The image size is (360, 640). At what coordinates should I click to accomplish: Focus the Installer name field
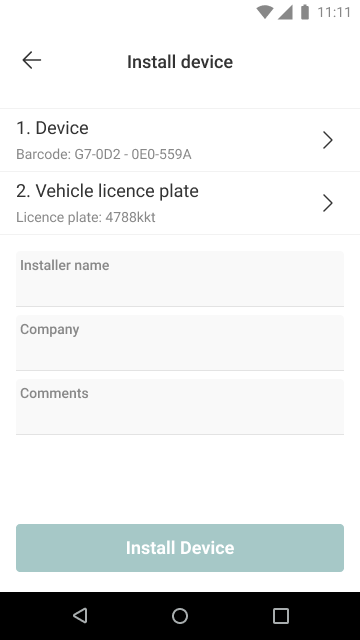pos(180,279)
